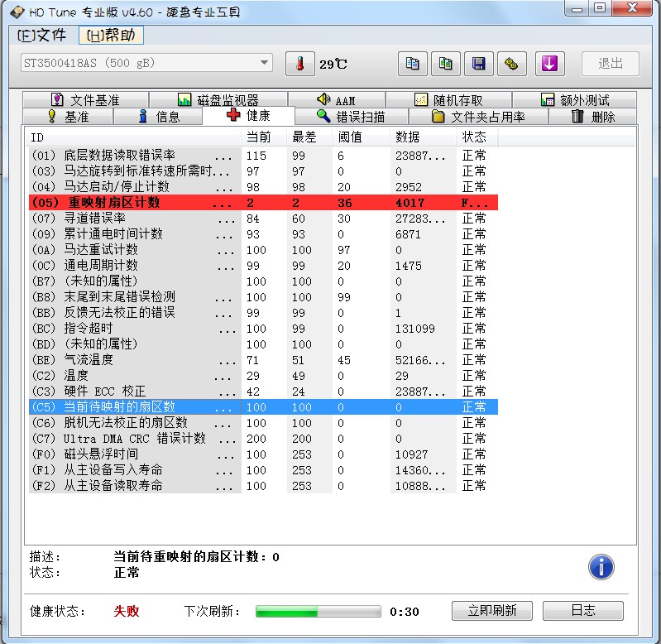The width and height of the screenshot is (661, 644).
Task: Click the 日志 button
Action: pos(583,610)
